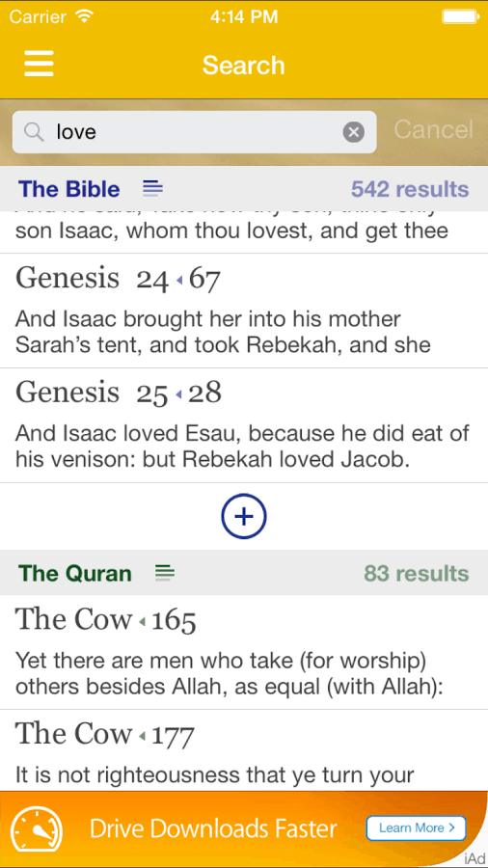Clear the search text with the X icon
The height and width of the screenshot is (868, 488).
pos(354,132)
